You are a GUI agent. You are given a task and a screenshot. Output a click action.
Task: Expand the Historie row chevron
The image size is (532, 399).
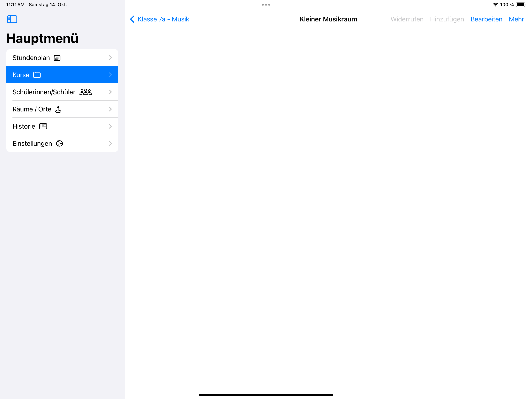(x=110, y=126)
